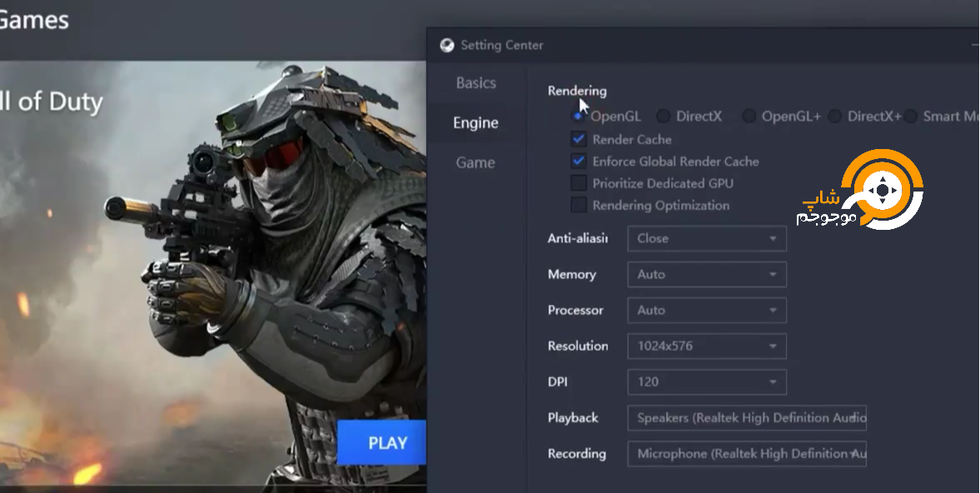Screen dimensions: 980x493
Task: Open the DPI dropdown showing 120
Action: (707, 381)
